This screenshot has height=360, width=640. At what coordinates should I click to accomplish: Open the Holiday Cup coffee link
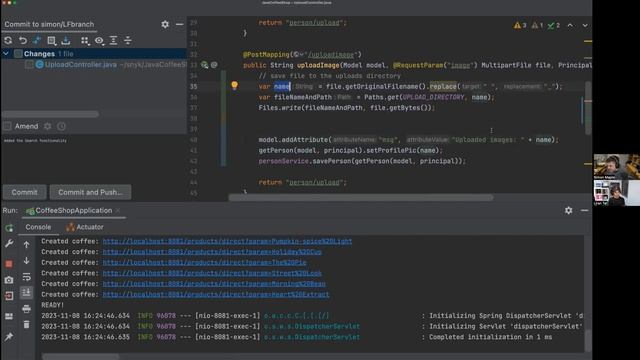point(212,252)
